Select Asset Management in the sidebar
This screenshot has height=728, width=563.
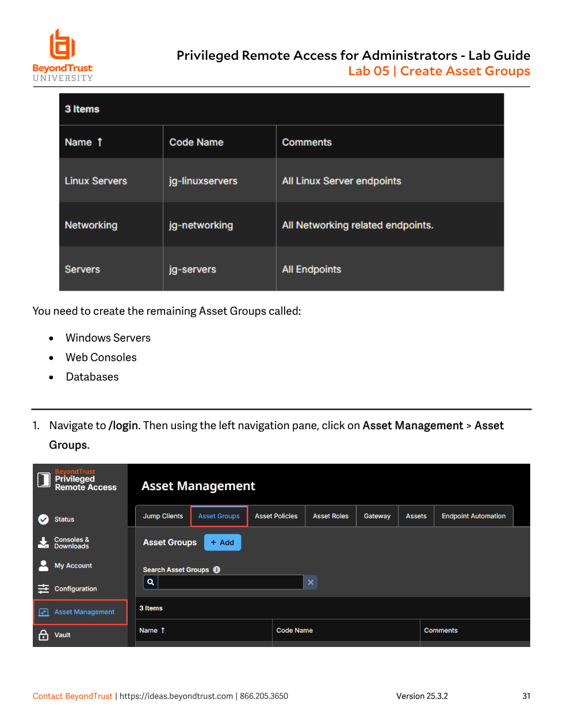tap(81, 612)
